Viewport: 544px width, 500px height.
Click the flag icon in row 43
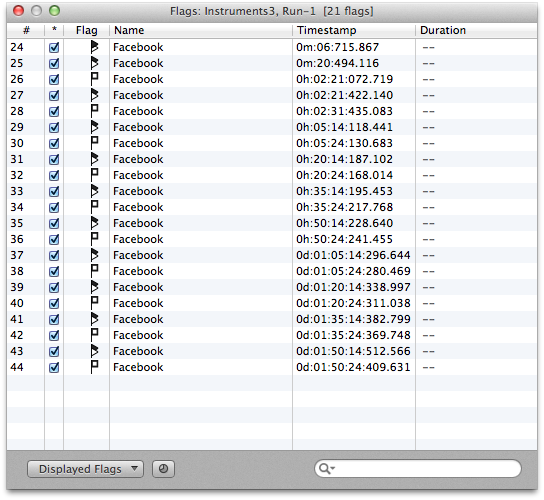pos(94,351)
